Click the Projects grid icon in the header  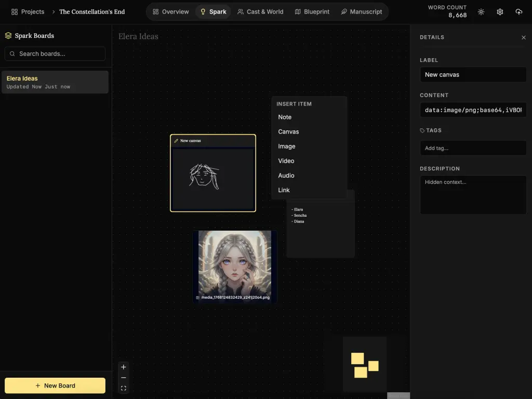coord(14,11)
